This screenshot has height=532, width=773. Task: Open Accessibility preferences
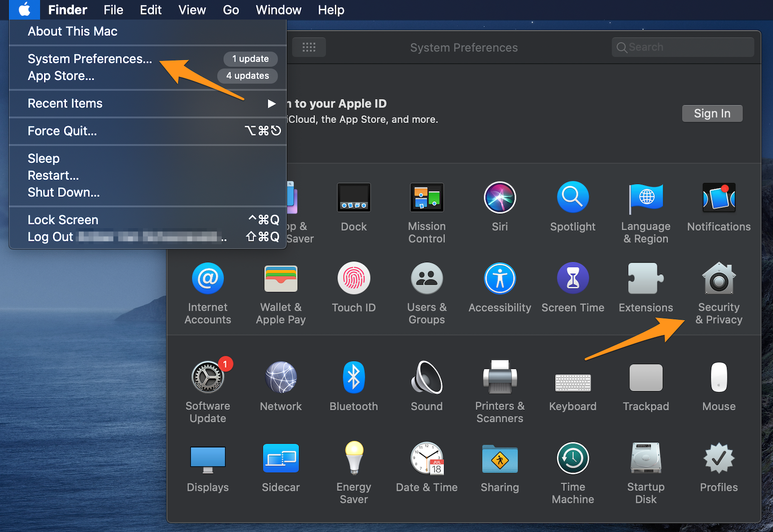[500, 288]
